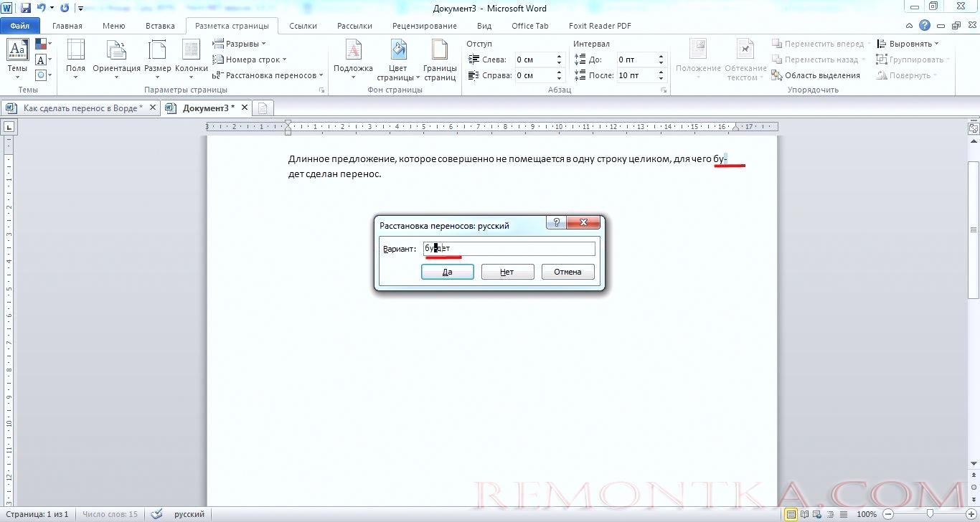This screenshot has height=522, width=980.
Task: Click the 100% zoom level
Action: pos(867,514)
